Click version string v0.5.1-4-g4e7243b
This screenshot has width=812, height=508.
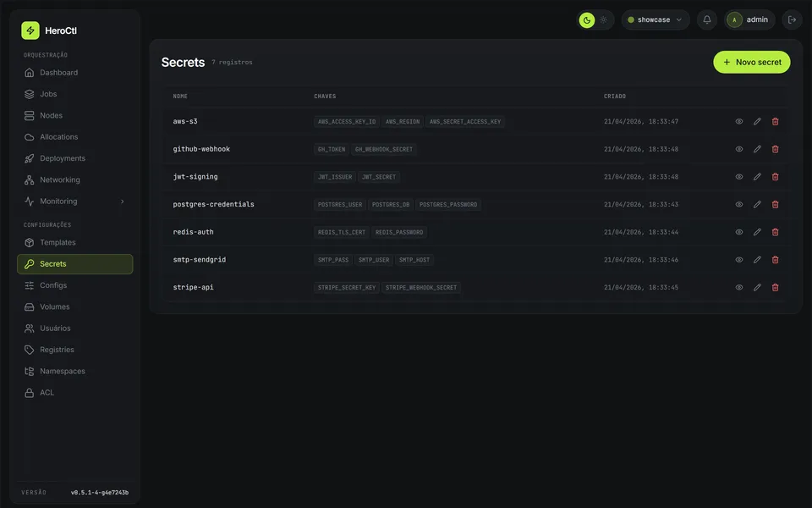(100, 493)
